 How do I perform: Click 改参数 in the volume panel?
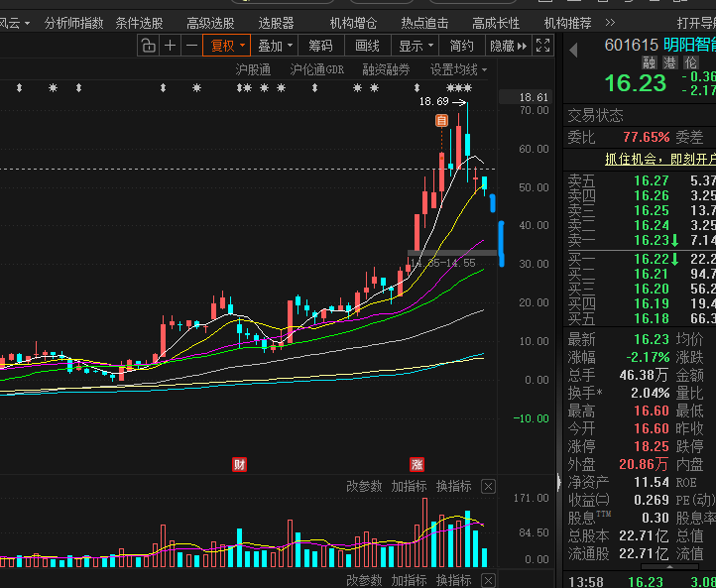(364, 487)
